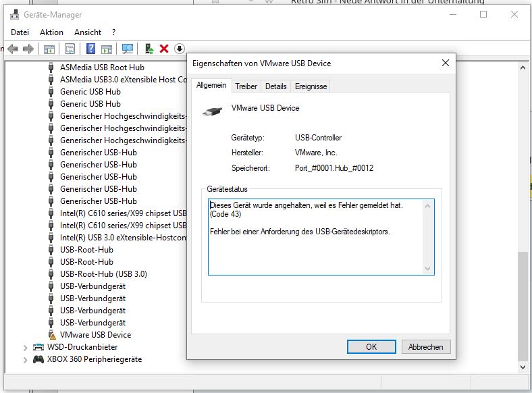Click the scan for hardware changes monitor icon
The height and width of the screenshot is (393, 532).
pos(128,49)
